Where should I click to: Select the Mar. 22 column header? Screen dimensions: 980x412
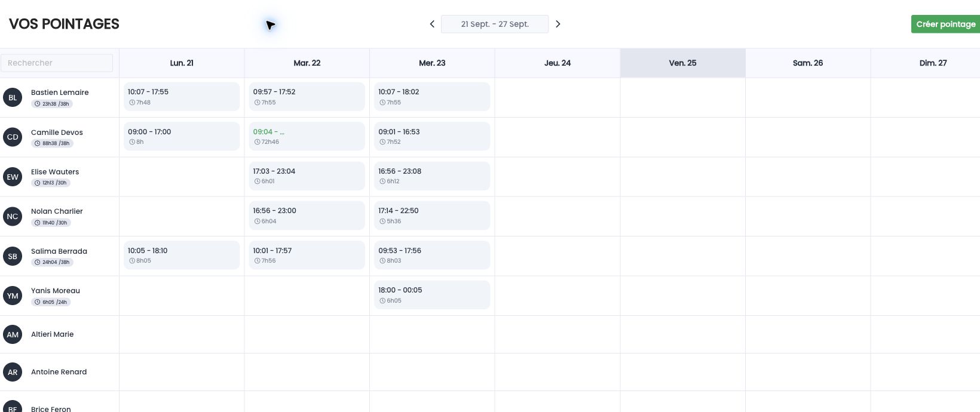click(x=307, y=63)
